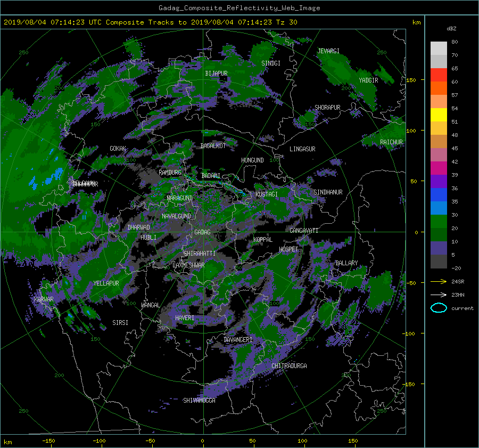Click the LINGASUR city label
Screen dimensions: 479x448
pyautogui.click(x=302, y=149)
